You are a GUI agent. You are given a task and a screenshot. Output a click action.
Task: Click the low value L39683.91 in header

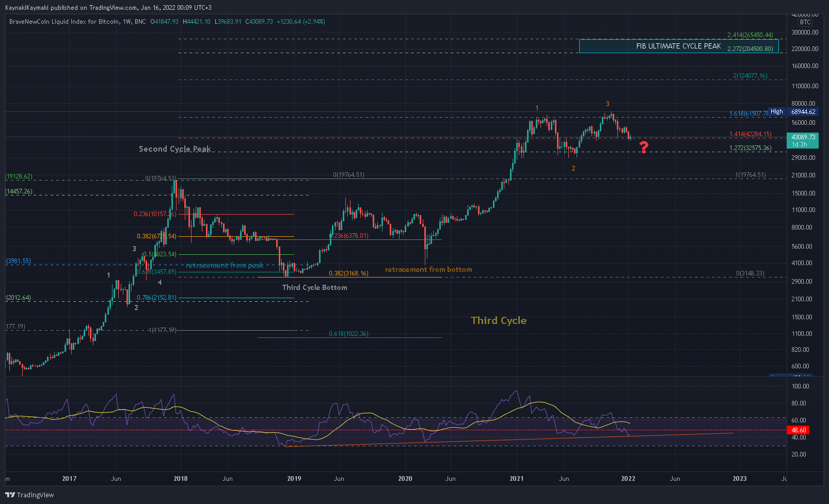point(228,22)
